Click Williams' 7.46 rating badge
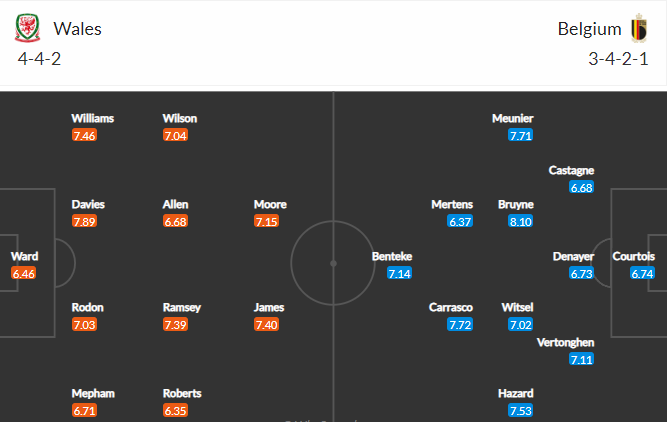 [84, 135]
